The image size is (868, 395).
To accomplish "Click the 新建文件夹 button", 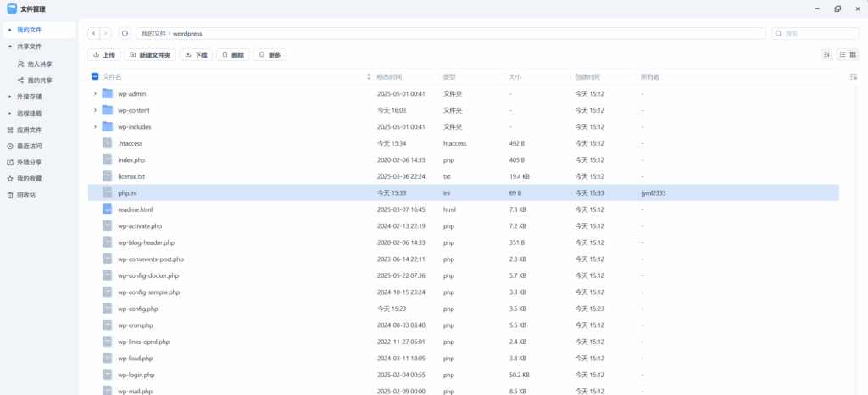I will (149, 55).
